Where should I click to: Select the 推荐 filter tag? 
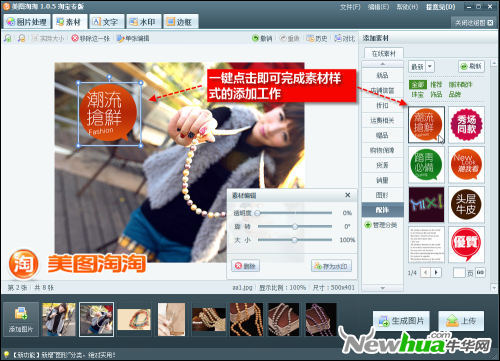pyautogui.click(x=436, y=84)
